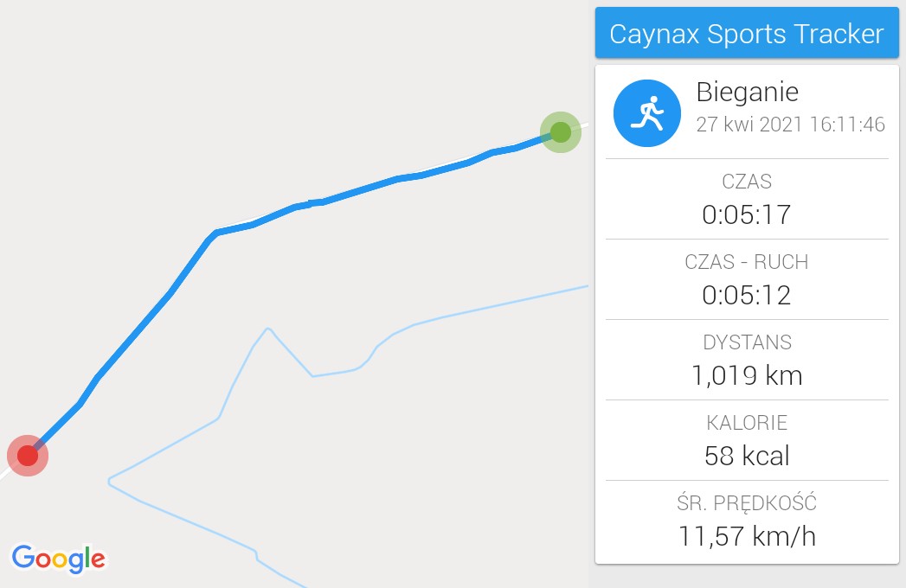This screenshot has height=588, width=906.
Task: Click the DYSTANS label
Action: (747, 342)
